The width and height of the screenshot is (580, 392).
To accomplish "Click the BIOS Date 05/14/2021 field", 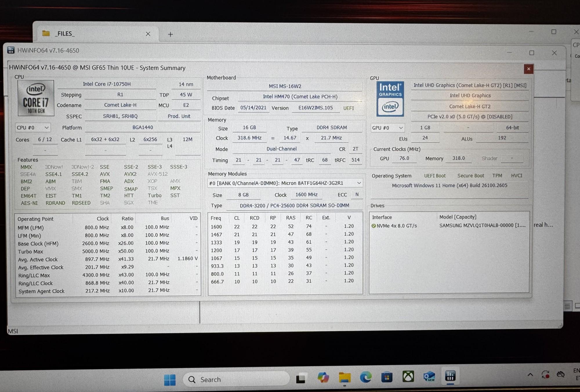I will click(x=253, y=107).
